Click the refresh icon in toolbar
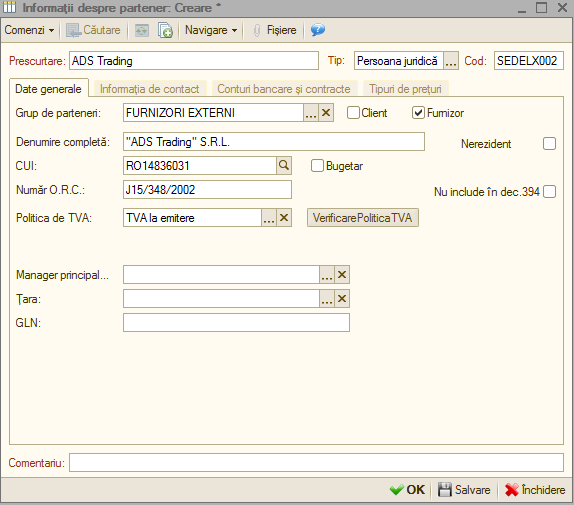 click(142, 30)
